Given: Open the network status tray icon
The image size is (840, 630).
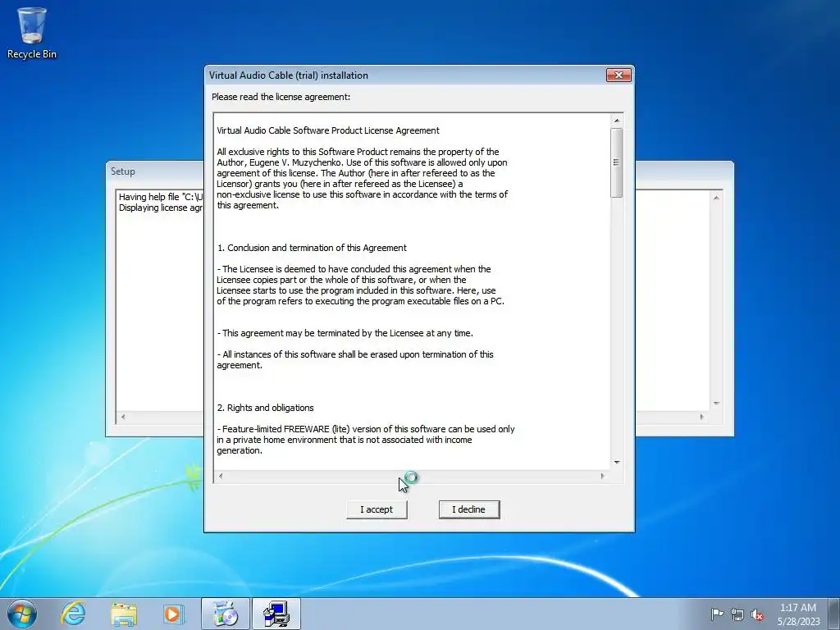Looking at the screenshot, I should click(737, 614).
